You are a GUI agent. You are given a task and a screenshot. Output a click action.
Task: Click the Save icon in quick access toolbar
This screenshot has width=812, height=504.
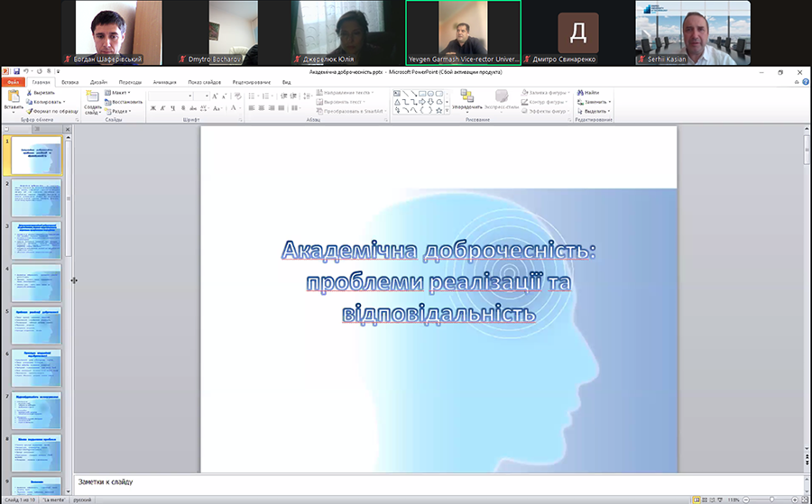17,71
